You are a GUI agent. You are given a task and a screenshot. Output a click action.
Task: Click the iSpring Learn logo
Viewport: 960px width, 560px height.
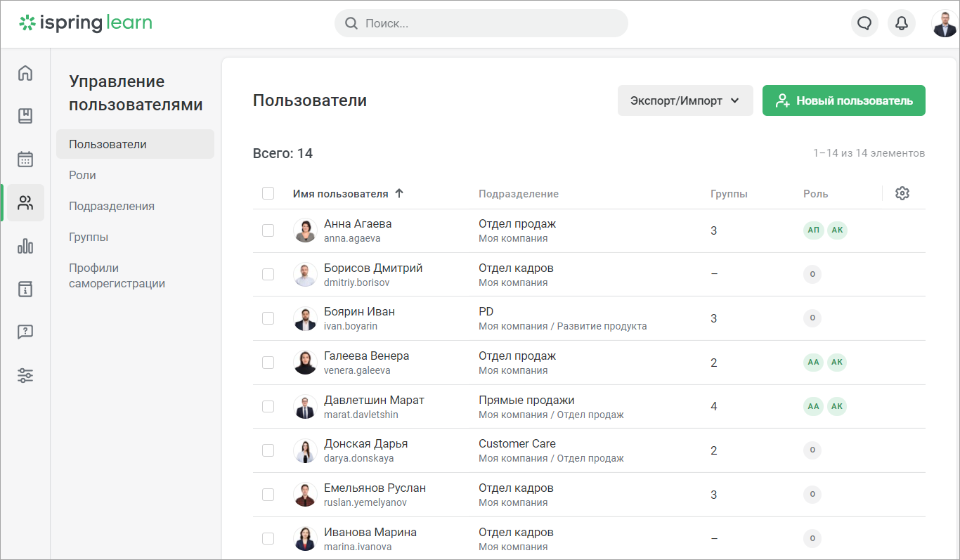coord(85,23)
